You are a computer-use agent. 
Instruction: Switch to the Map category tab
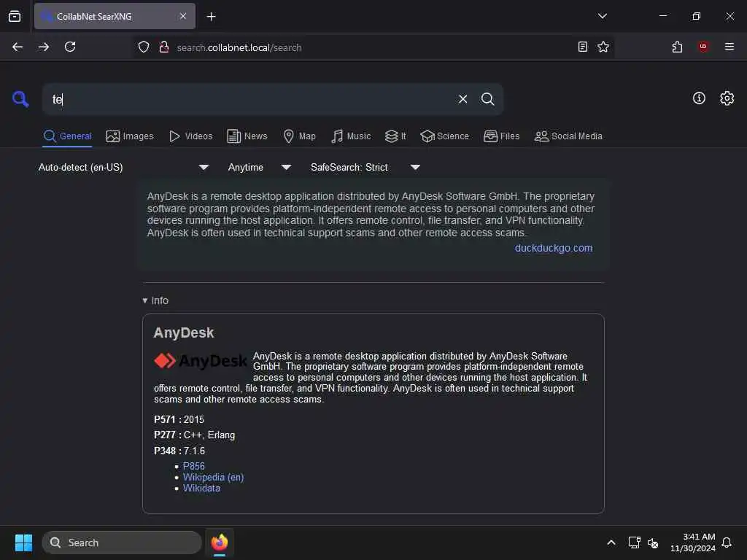coord(299,136)
